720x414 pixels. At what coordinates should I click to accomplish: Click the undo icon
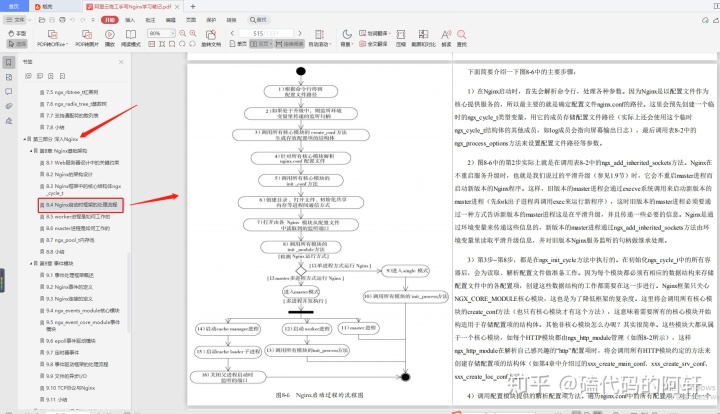click(73, 20)
